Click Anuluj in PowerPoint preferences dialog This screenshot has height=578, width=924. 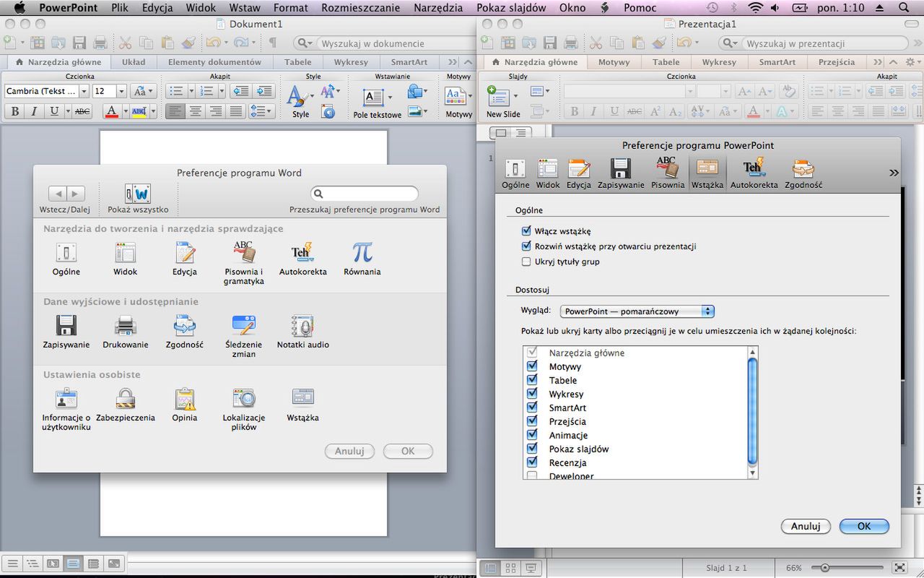806,527
